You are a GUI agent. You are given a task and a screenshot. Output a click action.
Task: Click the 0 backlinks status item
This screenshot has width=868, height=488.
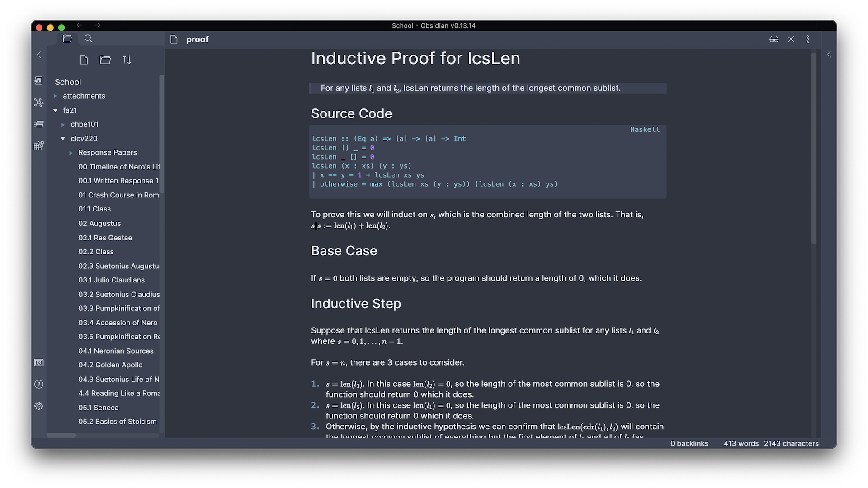pos(689,443)
